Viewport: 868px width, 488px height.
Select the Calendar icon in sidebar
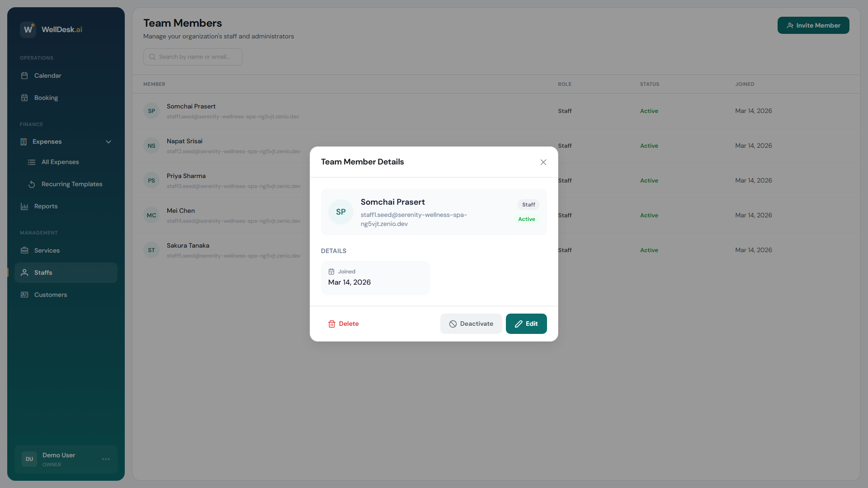click(25, 75)
